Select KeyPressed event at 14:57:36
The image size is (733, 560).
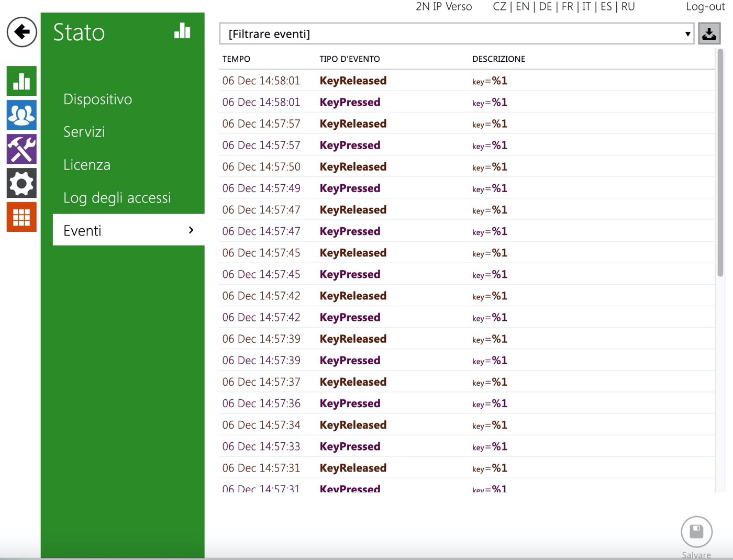467,403
